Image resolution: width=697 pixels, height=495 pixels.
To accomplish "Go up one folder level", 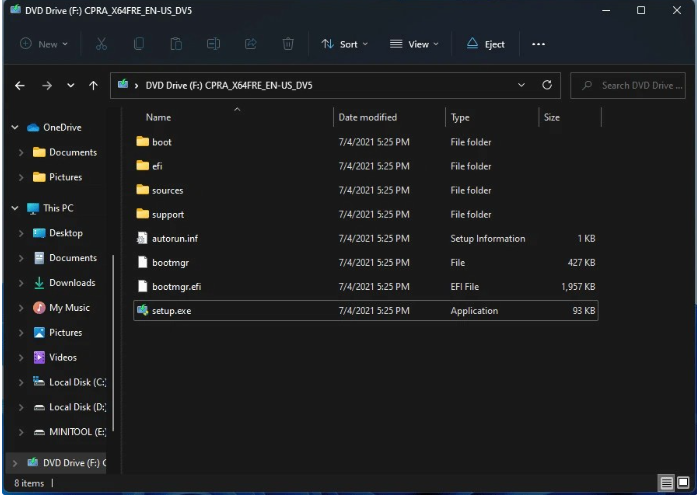I will [x=93, y=86].
